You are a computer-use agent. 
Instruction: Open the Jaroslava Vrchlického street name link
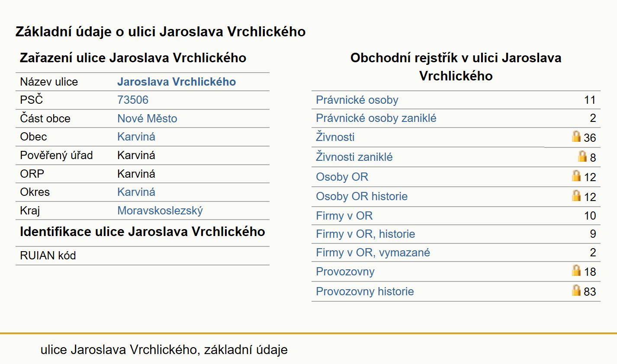177,82
